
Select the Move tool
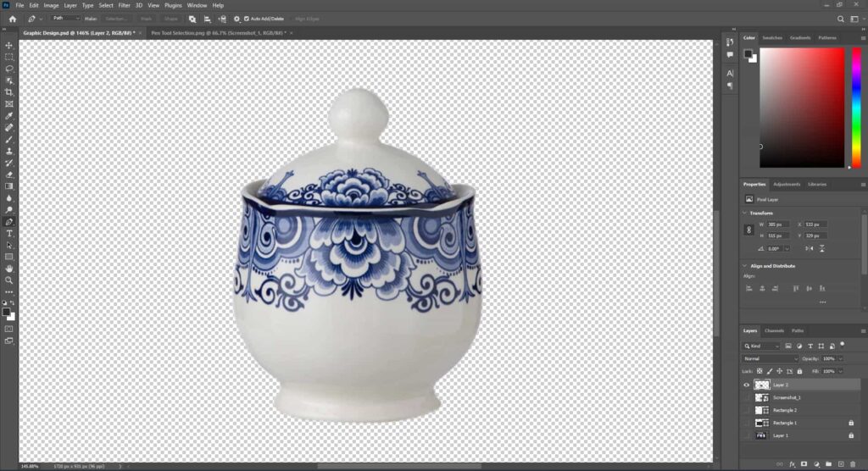tap(8, 46)
